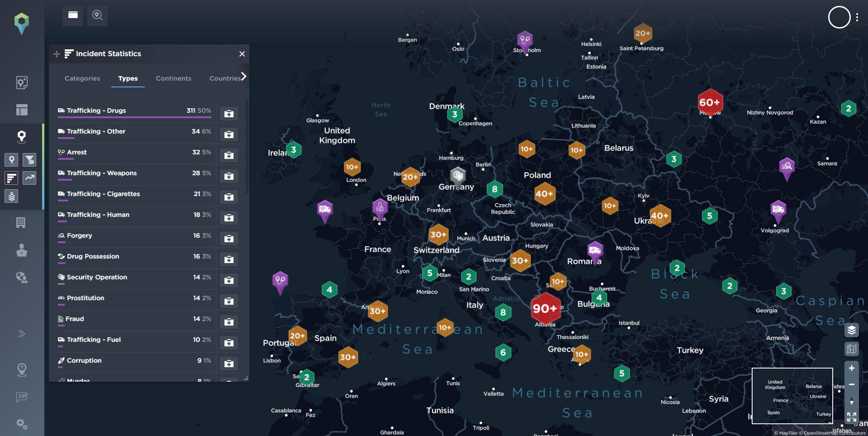The width and height of the screenshot is (868, 436).
Task: Click the purple marker at Paris
Action: tap(380, 209)
